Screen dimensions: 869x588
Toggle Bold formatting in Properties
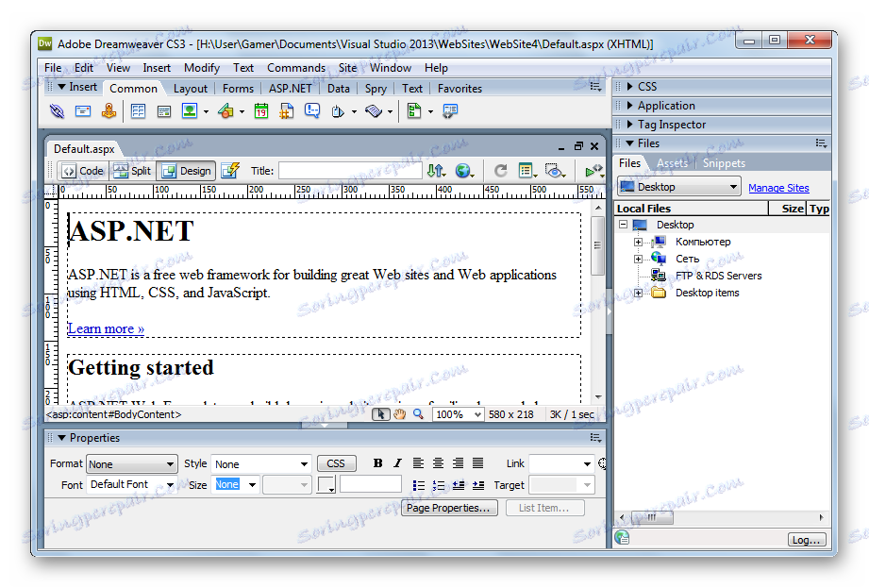click(378, 463)
